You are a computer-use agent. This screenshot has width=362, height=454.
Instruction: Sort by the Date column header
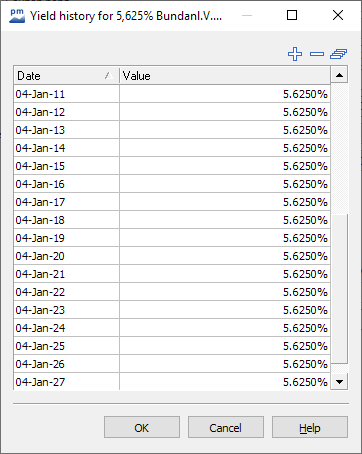tap(66, 76)
